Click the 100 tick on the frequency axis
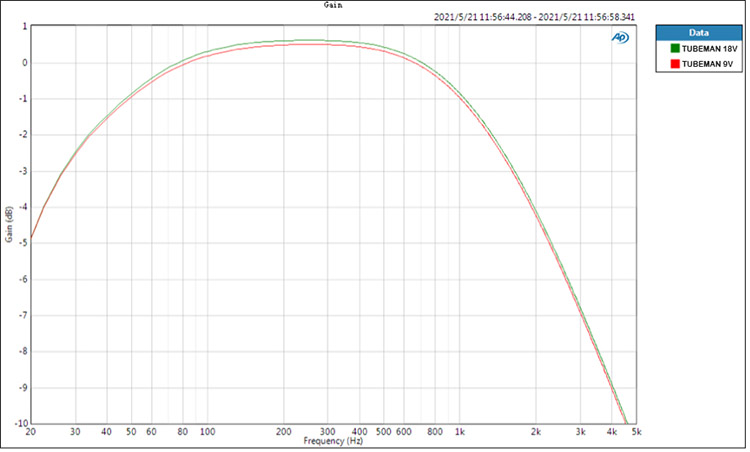 click(x=207, y=432)
